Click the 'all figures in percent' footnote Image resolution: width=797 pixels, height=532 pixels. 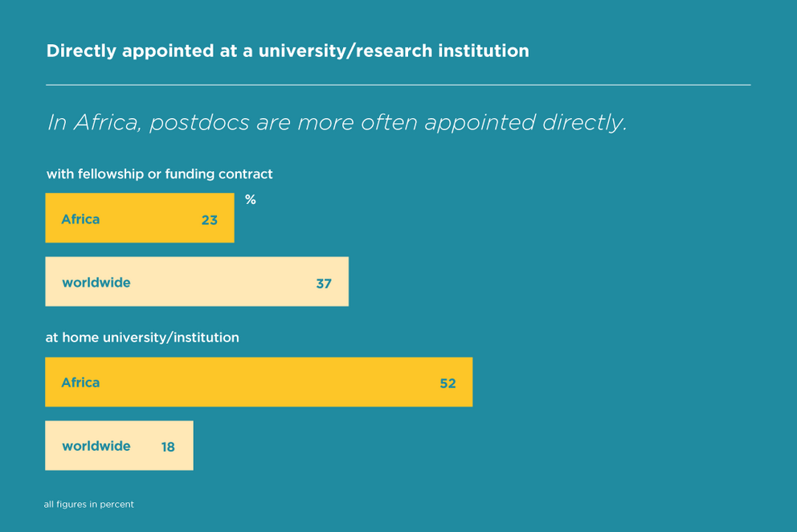point(88,505)
